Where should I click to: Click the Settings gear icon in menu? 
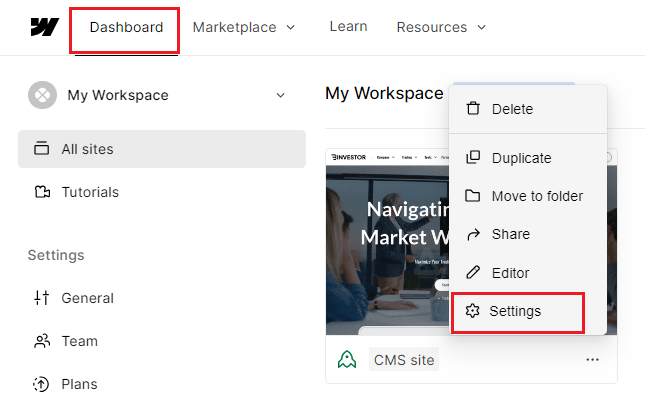point(472,311)
